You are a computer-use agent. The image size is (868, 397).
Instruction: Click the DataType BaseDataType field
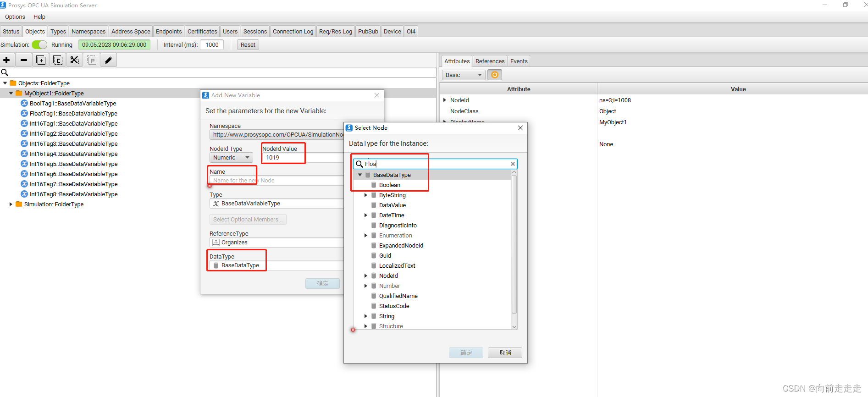(276, 265)
